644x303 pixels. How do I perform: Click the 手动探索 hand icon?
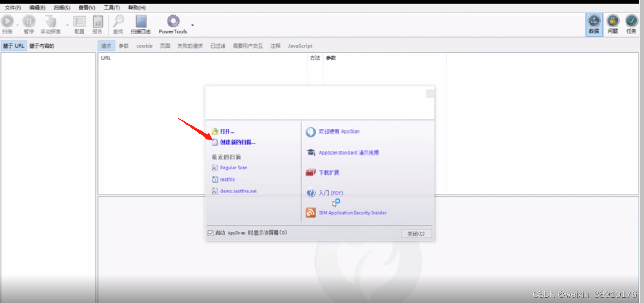coord(51,21)
